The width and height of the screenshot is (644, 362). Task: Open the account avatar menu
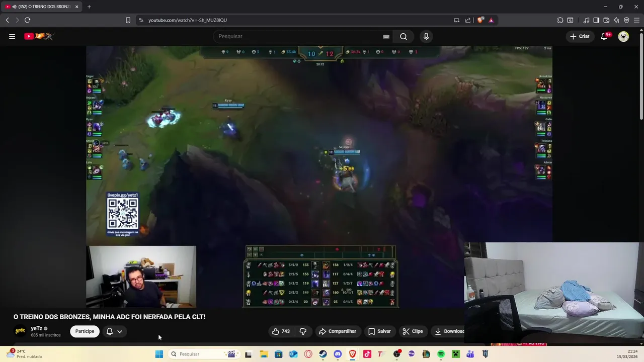623,36
